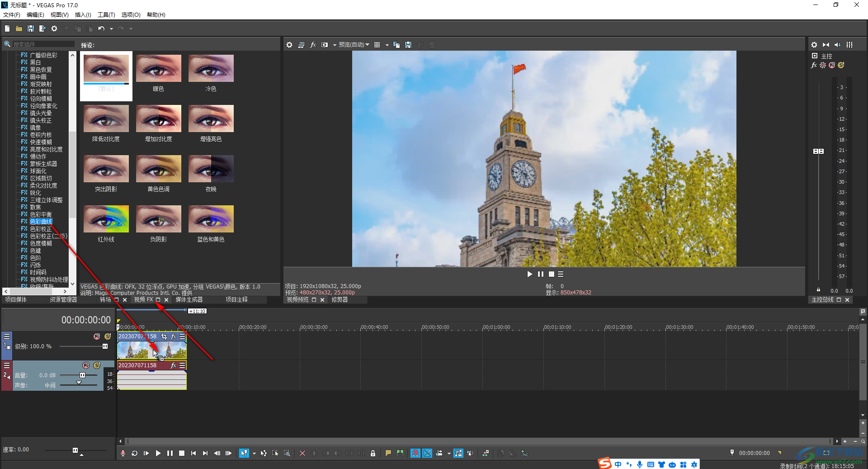Open Event FX on the audio clip
Image resolution: width=868 pixels, height=469 pixels.
173,365
